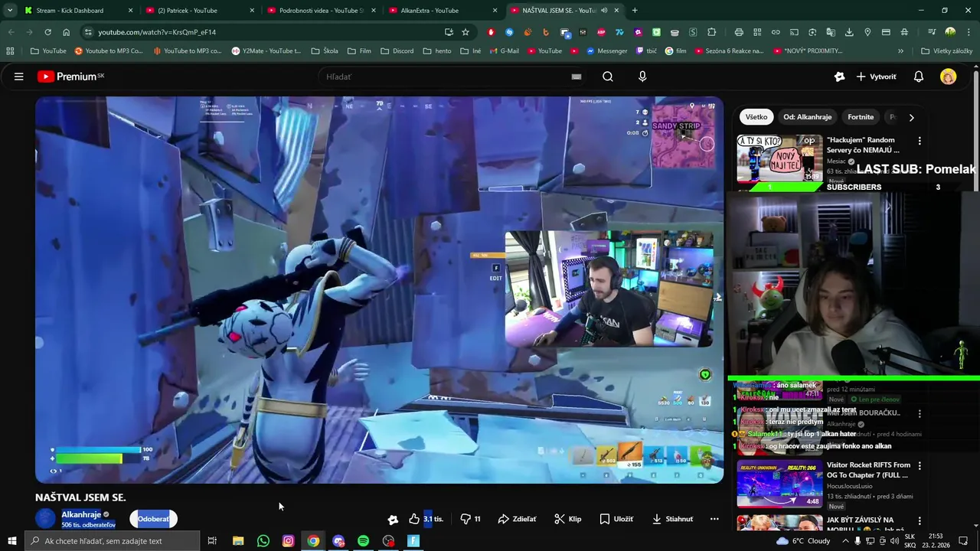Screen dimensions: 980x551
Task: Bookmark this page with the star icon
Action: [465, 32]
